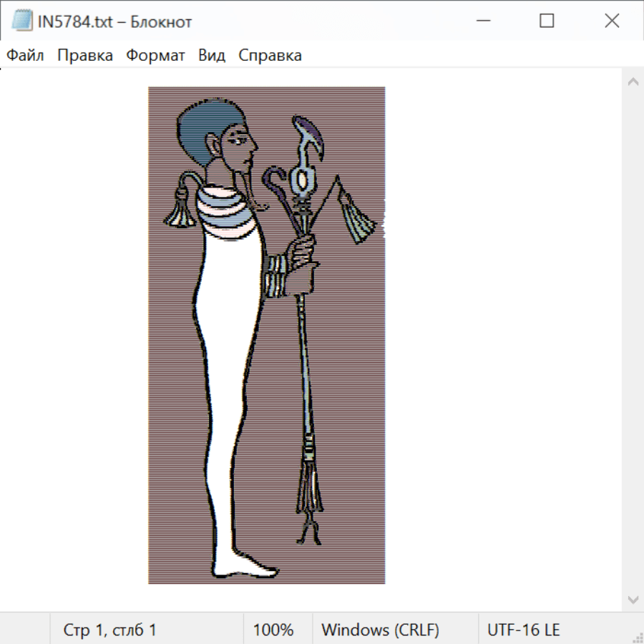Click the IN5784.txt title bar text

click(114, 22)
